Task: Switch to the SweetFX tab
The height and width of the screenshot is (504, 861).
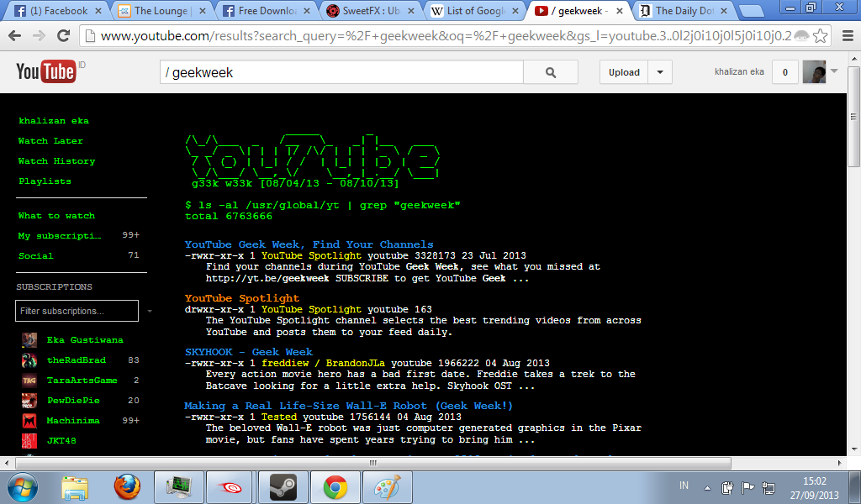Action: [370, 10]
